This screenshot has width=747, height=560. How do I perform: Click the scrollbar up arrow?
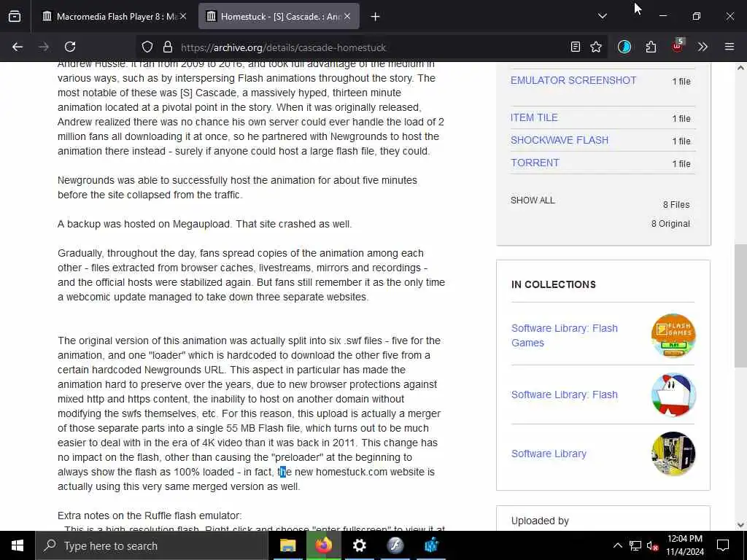[x=740, y=68]
